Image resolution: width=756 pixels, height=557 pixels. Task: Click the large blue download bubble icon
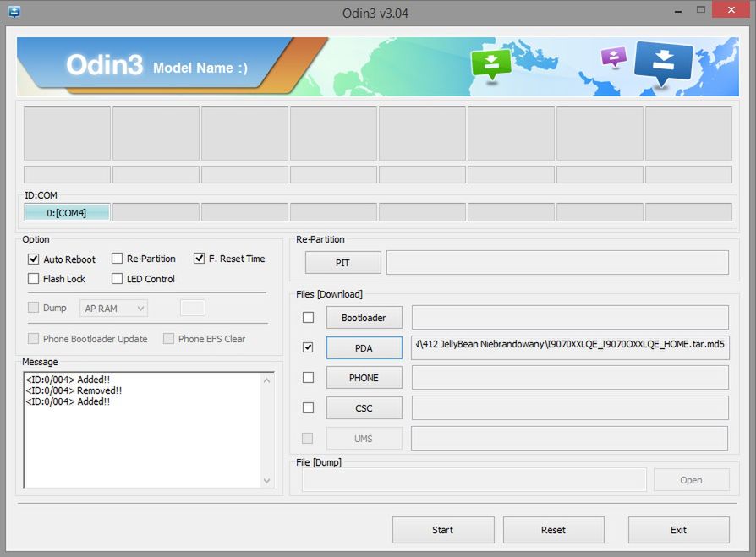tap(664, 63)
